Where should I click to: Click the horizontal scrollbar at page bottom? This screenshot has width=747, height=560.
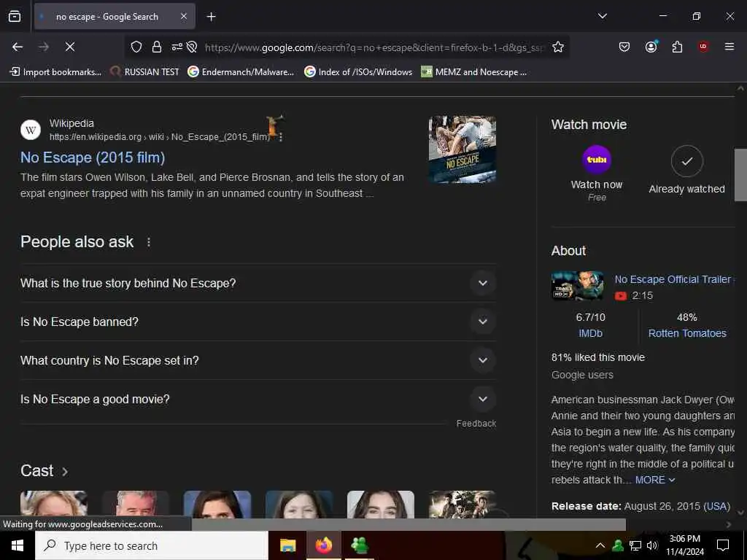409,524
